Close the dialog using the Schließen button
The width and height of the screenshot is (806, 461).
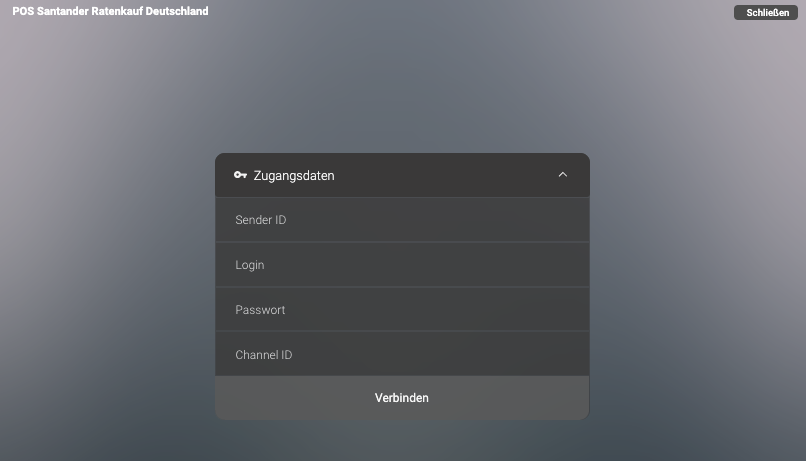coord(766,12)
